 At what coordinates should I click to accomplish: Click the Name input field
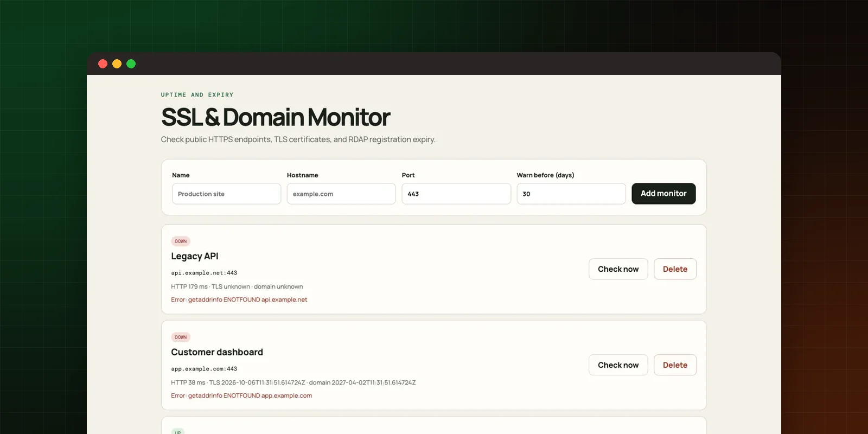click(x=226, y=194)
